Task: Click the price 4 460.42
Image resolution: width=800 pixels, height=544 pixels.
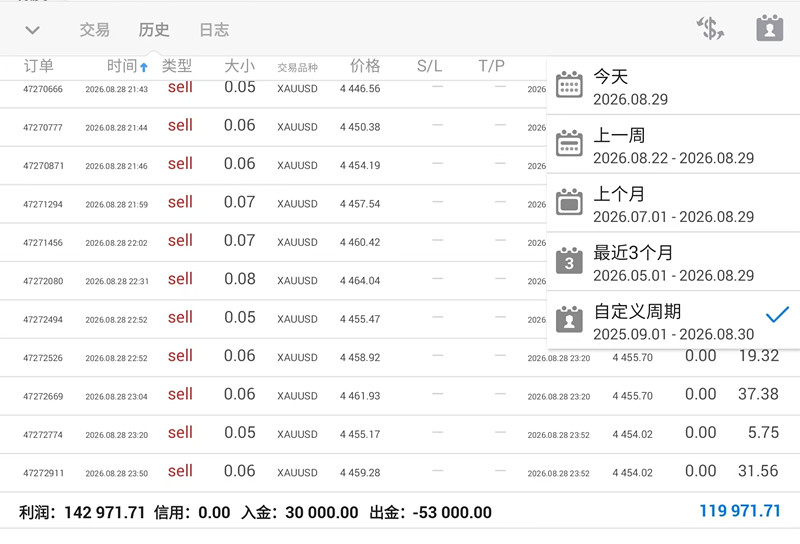Action: (x=360, y=242)
